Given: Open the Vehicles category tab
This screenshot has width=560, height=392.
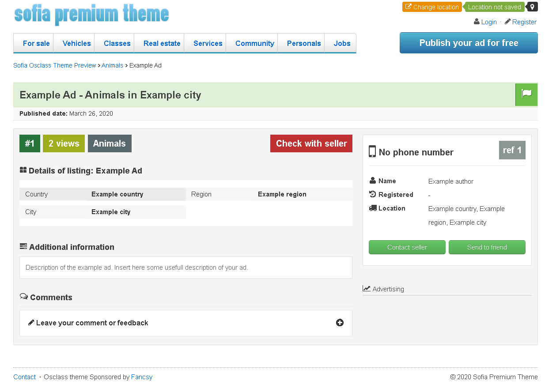Looking at the screenshot, I should pyautogui.click(x=76, y=43).
